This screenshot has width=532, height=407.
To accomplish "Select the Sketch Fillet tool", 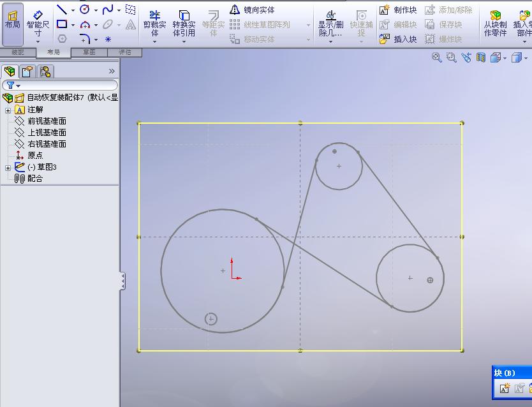I will pos(85,39).
